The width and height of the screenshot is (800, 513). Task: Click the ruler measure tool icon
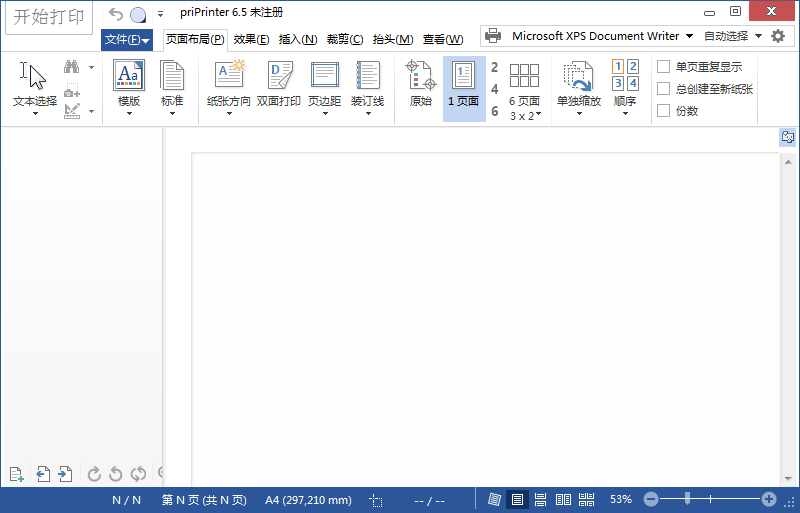[x=72, y=111]
